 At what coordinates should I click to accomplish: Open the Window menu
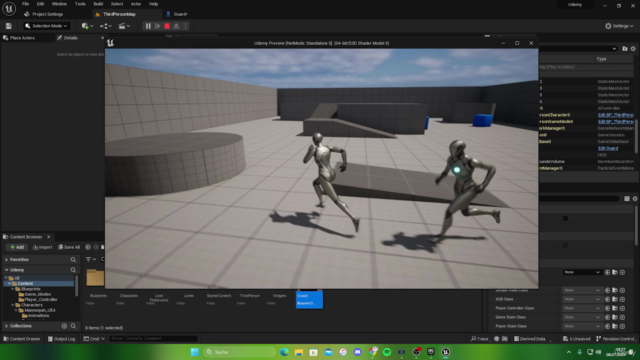coord(59,4)
